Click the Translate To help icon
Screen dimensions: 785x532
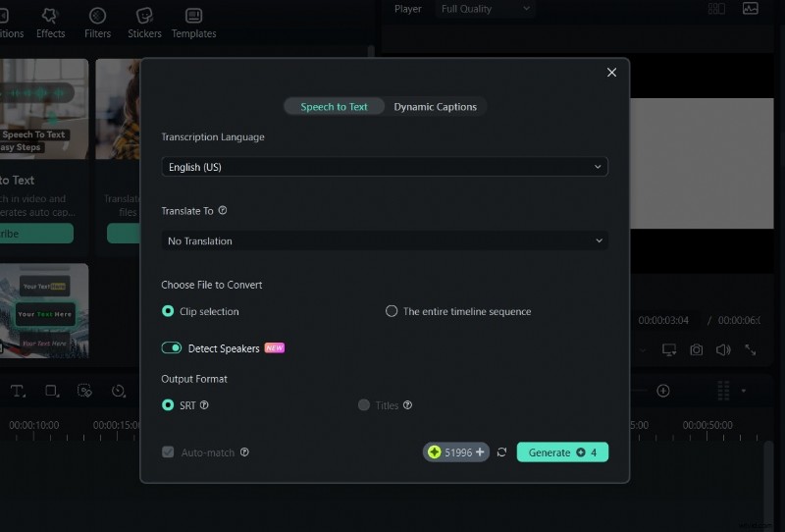[223, 211]
